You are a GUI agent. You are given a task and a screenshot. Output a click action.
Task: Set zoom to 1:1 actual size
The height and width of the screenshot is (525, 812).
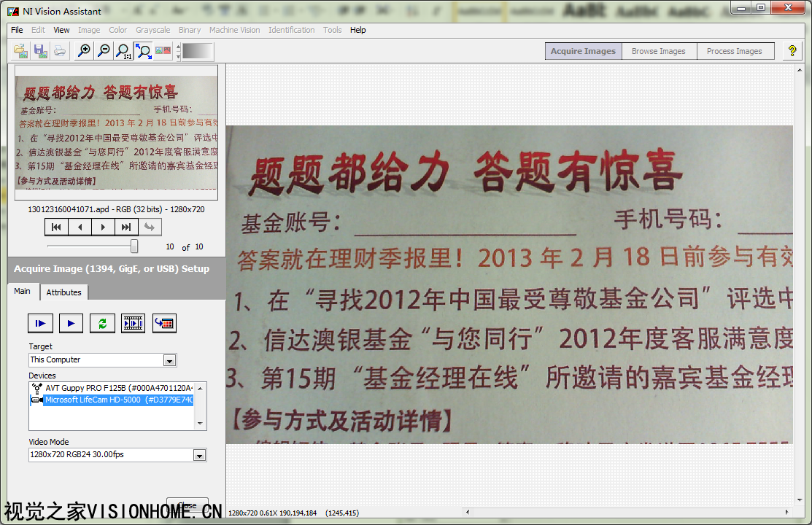coord(124,51)
